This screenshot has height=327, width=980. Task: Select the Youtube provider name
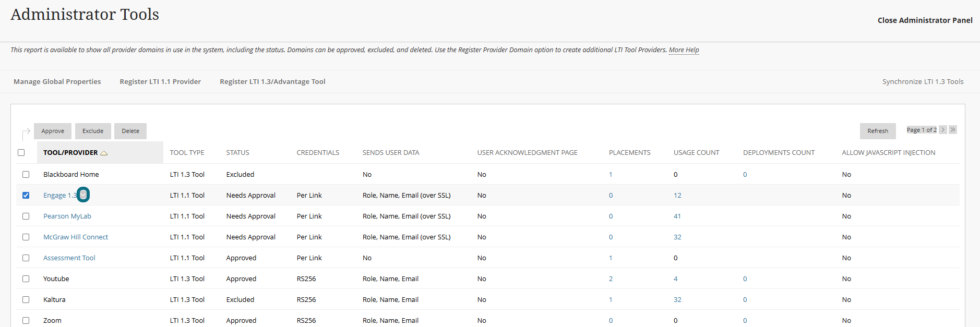56,278
